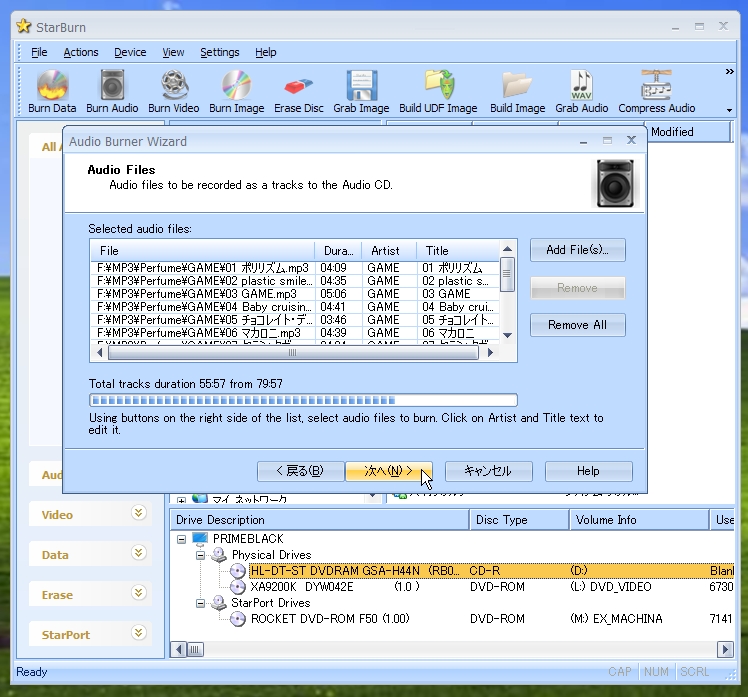The height and width of the screenshot is (697, 748).
Task: Show more toolbar buttons via double chevron
Action: click(x=729, y=72)
